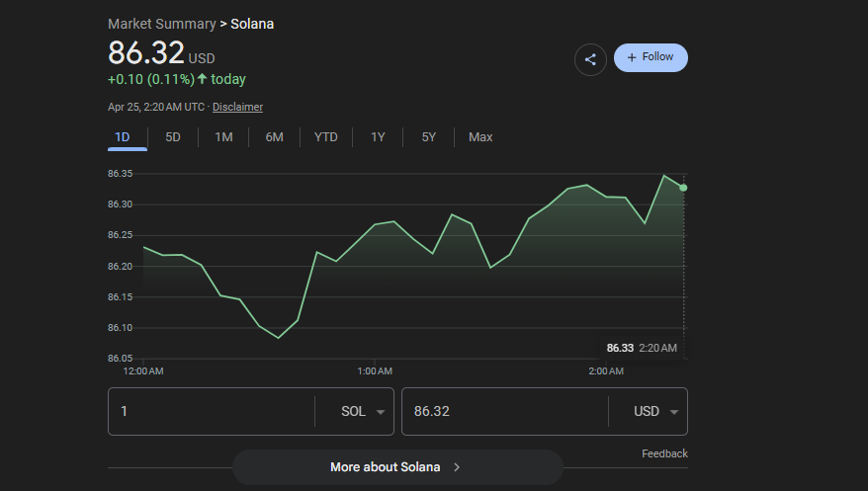Select the 1D time range tab
The width and height of the screenshot is (868, 491).
123,137
